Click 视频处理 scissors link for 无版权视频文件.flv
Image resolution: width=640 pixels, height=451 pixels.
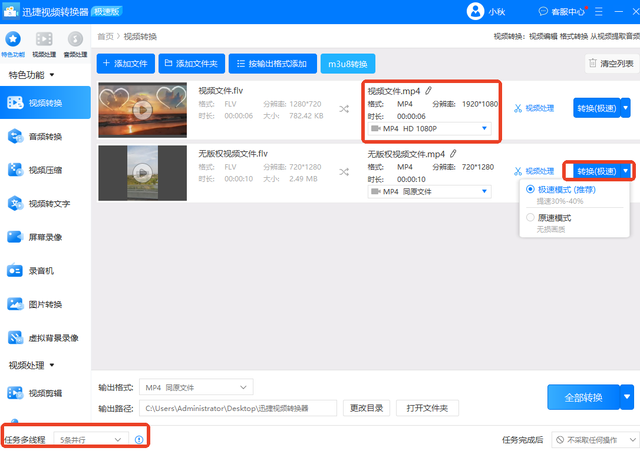coord(534,171)
